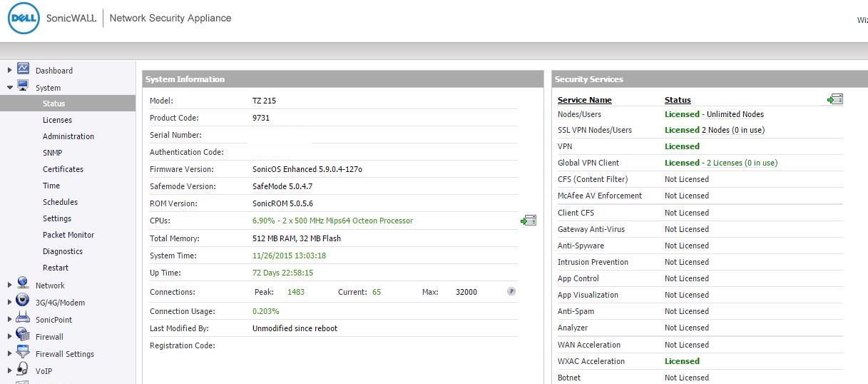Click the TZ 215 model value
The width and height of the screenshot is (868, 384).
tap(264, 101)
